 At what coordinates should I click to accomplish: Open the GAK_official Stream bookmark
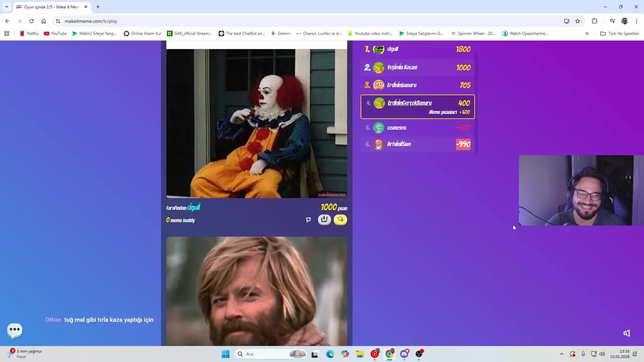pos(189,34)
